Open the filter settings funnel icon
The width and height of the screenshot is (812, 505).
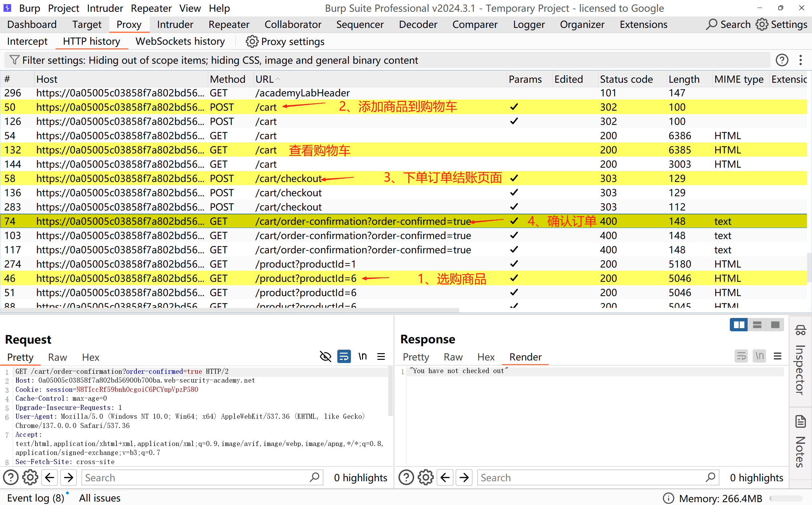[14, 60]
